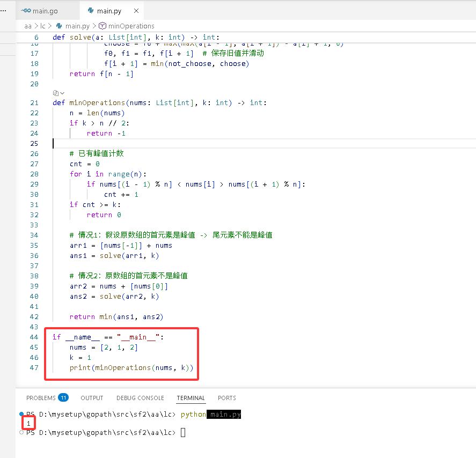Click the blue command status dot in terminal
Screen dimensions: 476x458
[21, 413]
